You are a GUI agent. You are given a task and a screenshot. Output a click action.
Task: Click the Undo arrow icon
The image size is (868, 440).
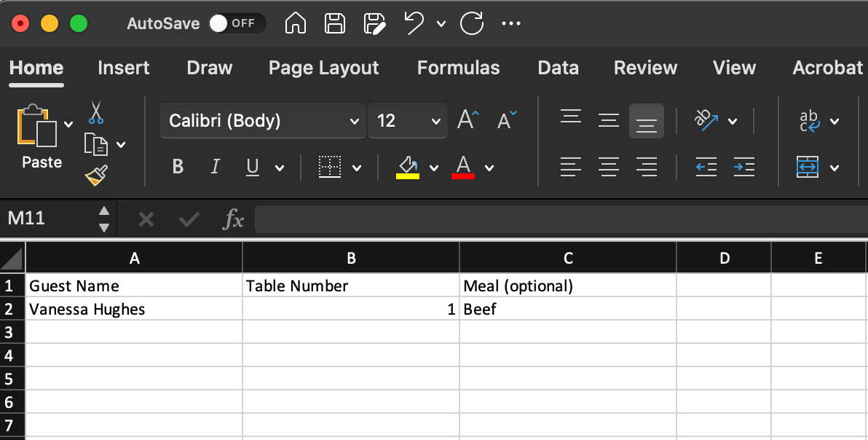(x=414, y=23)
